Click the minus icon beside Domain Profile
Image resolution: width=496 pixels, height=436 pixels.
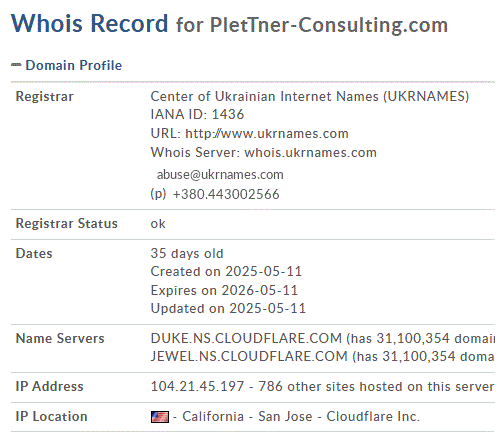click(16, 65)
